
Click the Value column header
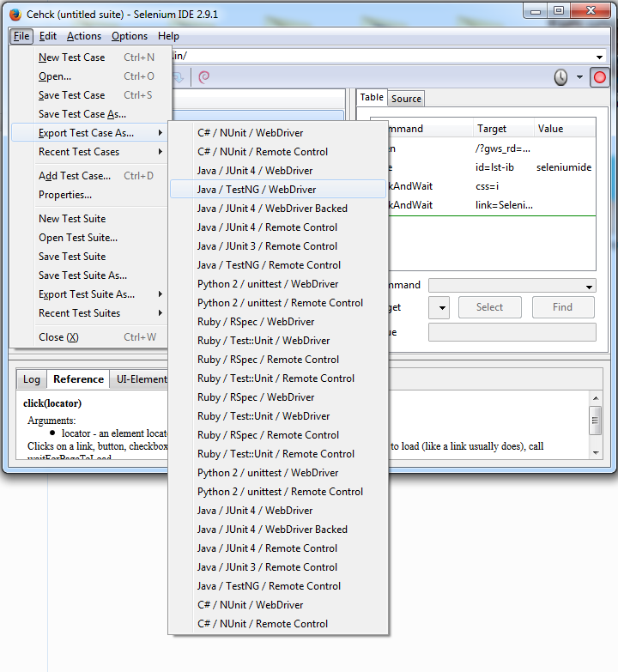coord(565,129)
